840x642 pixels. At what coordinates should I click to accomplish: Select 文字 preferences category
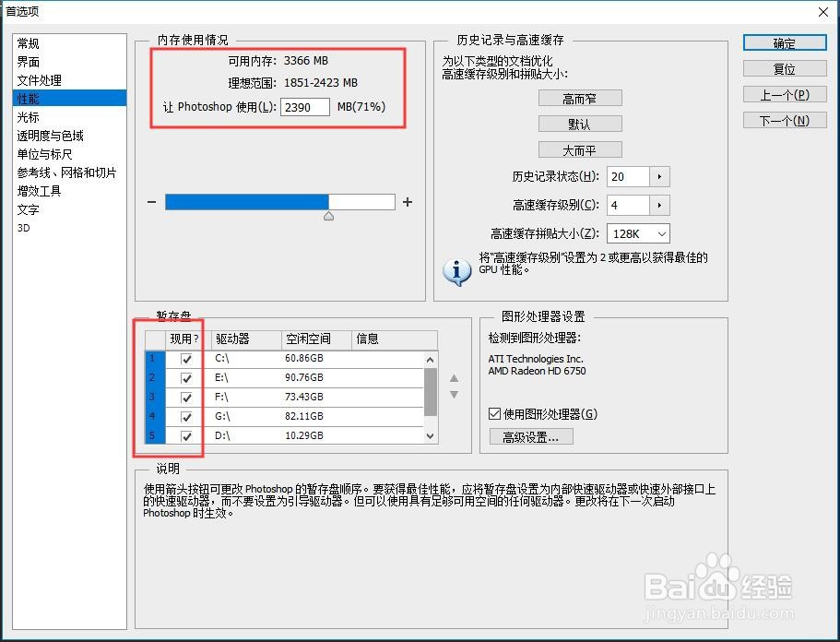[x=69, y=209]
